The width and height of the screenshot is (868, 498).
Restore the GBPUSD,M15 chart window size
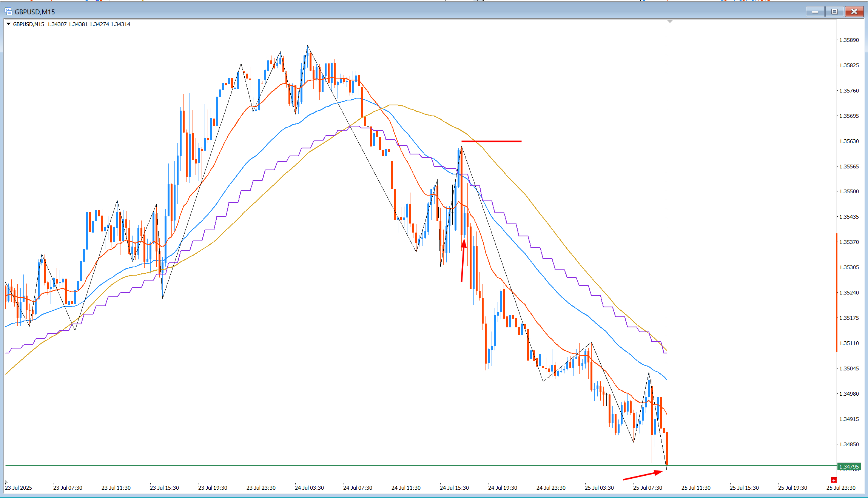(834, 12)
